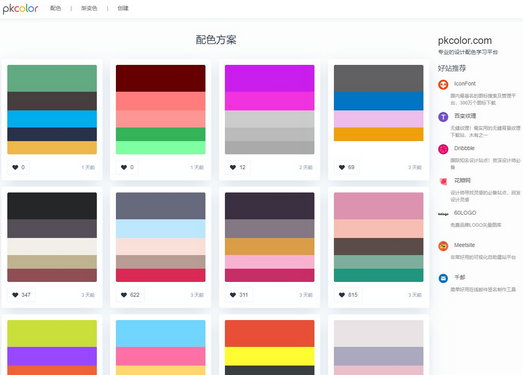The width and height of the screenshot is (523, 375).
Task: Click the pkcolor.com sidebar title
Action: [x=465, y=41]
